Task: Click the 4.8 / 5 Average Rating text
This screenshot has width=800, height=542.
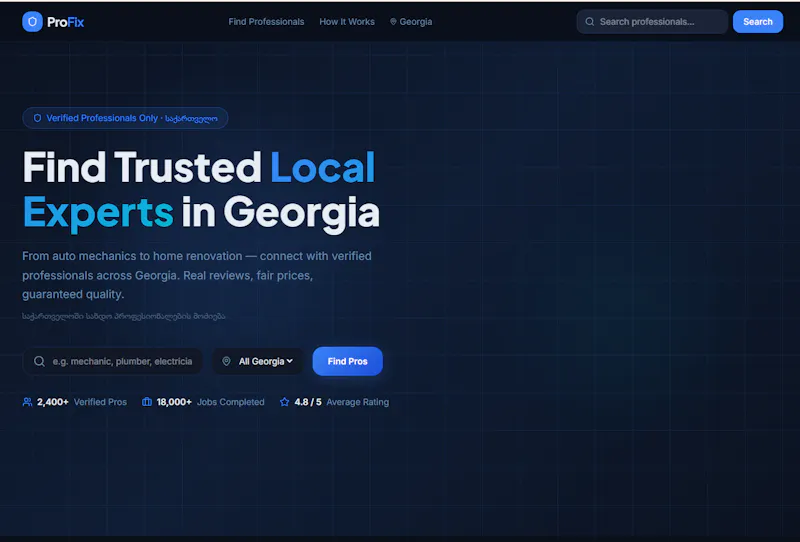Action: [x=341, y=402]
